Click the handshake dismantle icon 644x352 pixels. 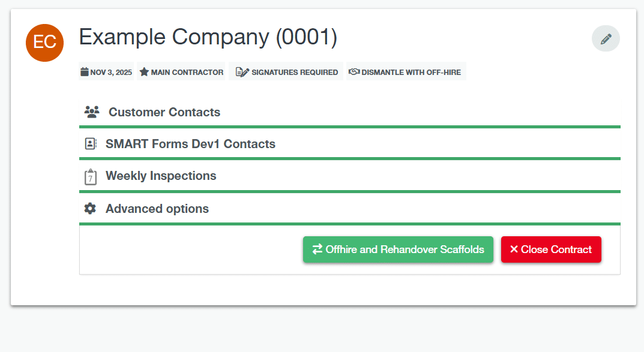point(354,72)
